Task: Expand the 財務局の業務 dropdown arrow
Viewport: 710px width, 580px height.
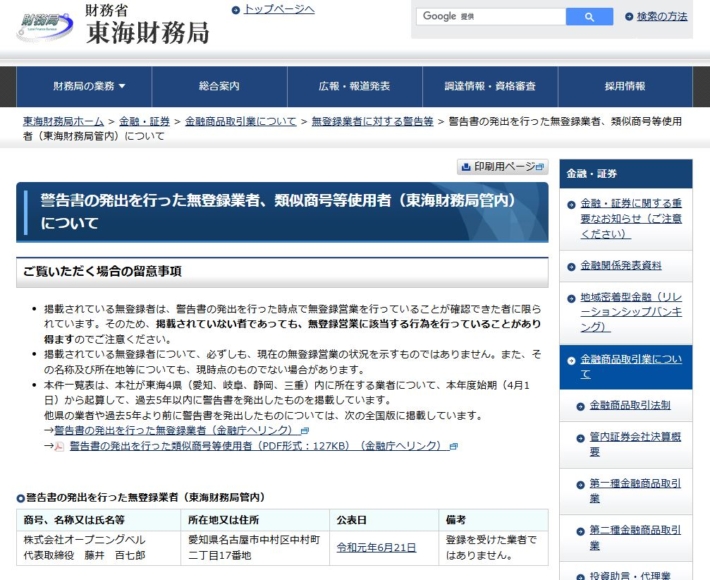Action: coord(122,86)
